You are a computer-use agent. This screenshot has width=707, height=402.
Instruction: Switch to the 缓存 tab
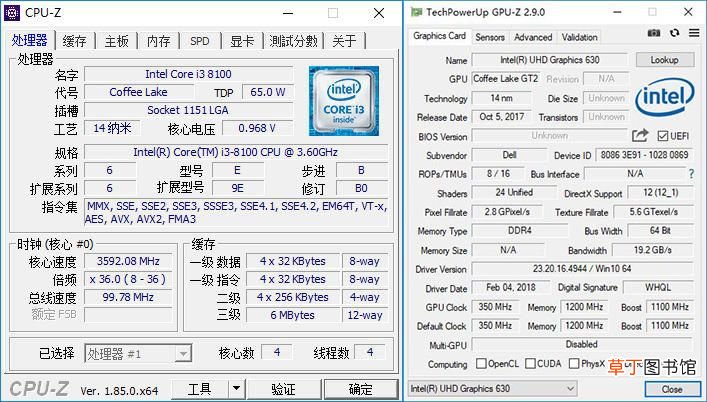[x=74, y=41]
